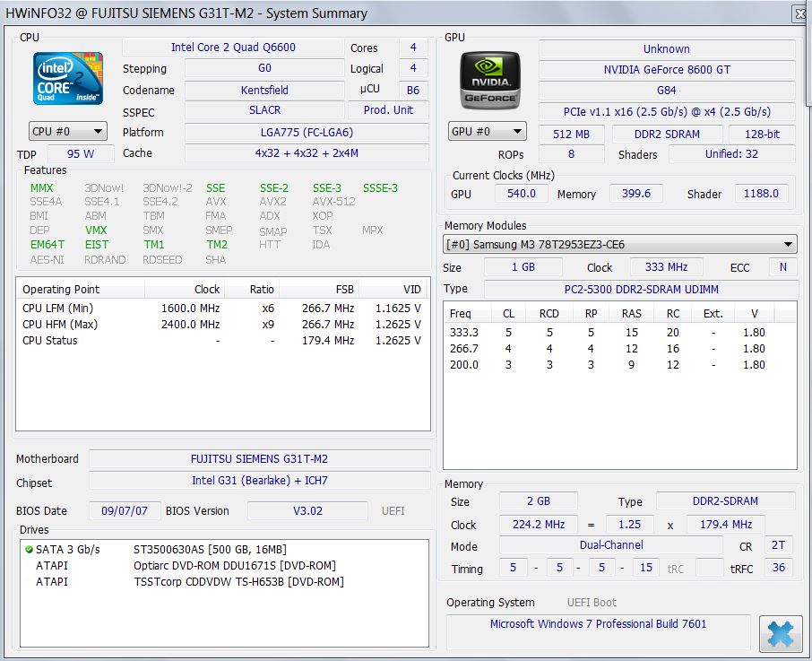Select the 266.7 frequency timing row
Image resolution: width=812 pixels, height=661 pixels.
click(619, 349)
